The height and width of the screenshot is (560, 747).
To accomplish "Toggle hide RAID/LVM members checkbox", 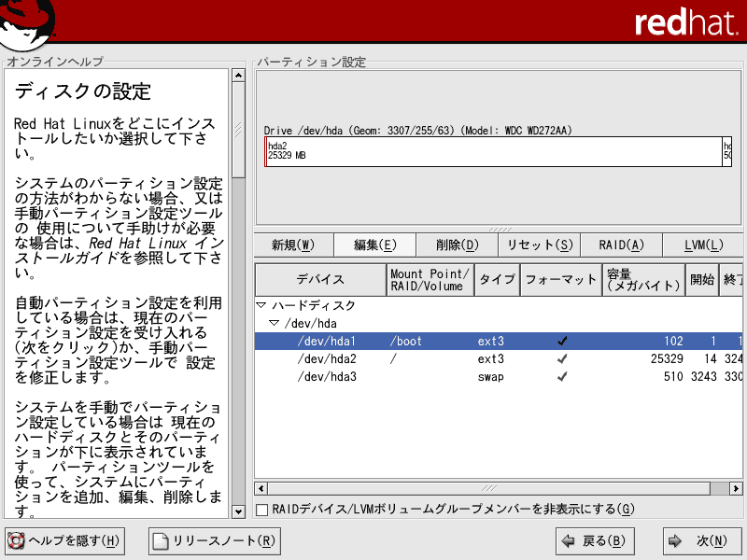I will 262,510.
